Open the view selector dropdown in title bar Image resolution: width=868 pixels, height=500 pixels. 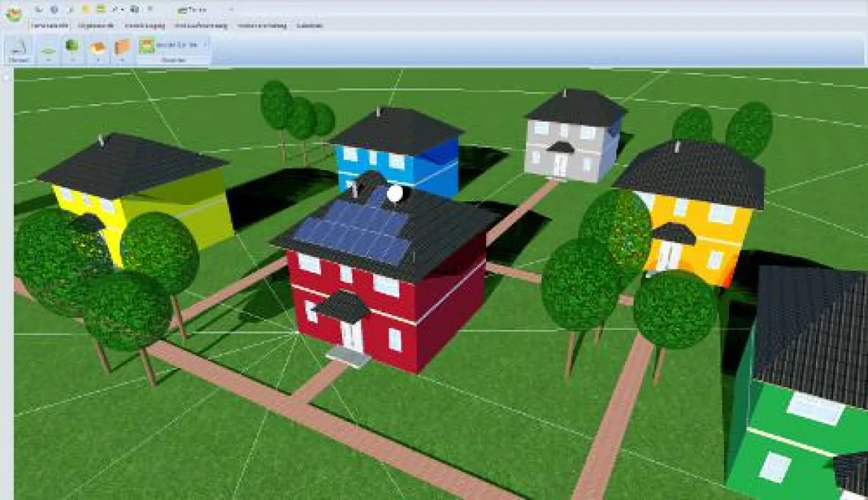[230, 9]
